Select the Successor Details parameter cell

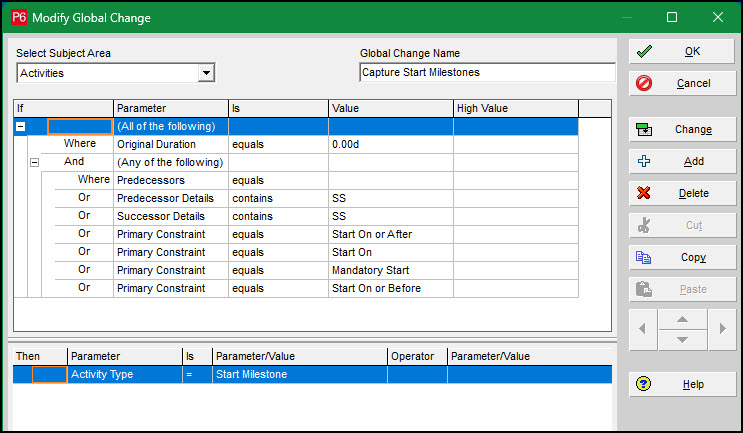(171, 216)
